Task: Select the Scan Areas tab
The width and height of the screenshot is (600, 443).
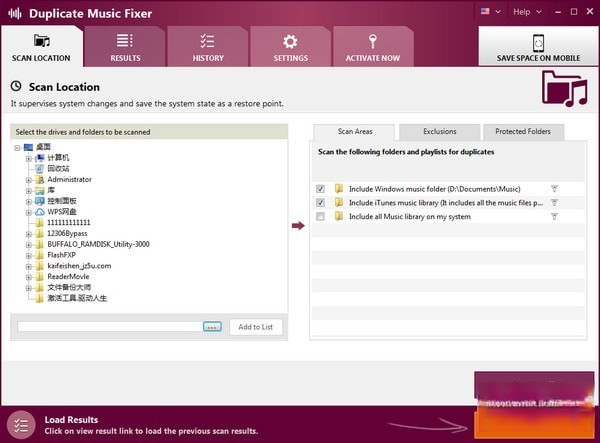Action: point(355,132)
